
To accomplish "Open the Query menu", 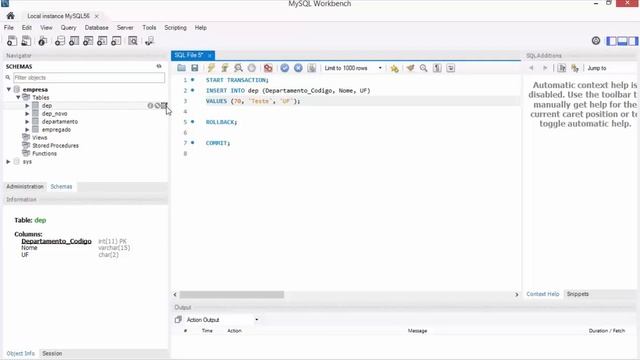I will [69, 28].
